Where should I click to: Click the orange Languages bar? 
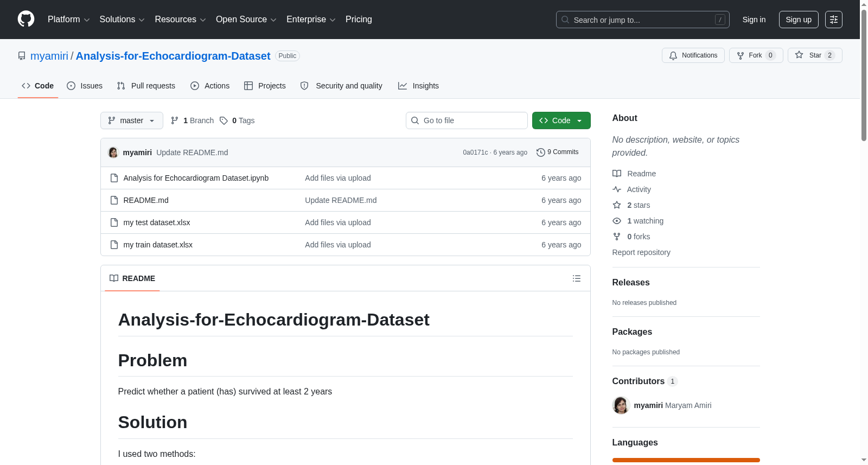pyautogui.click(x=686, y=460)
